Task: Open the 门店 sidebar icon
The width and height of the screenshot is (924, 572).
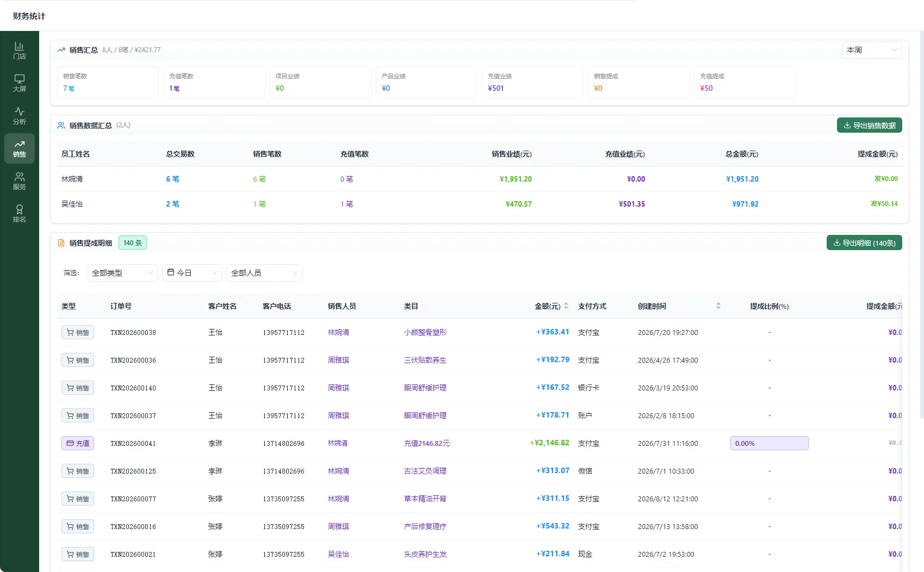Action: click(x=20, y=51)
